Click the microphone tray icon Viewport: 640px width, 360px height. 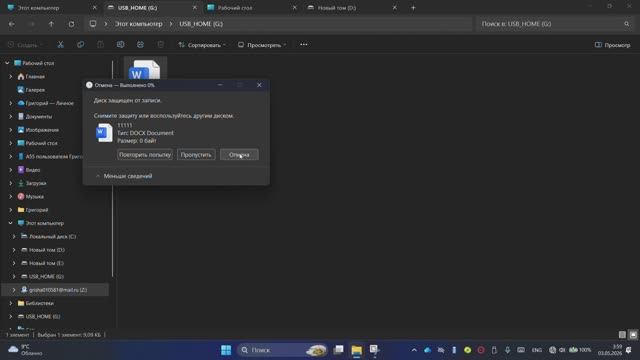pos(507,350)
